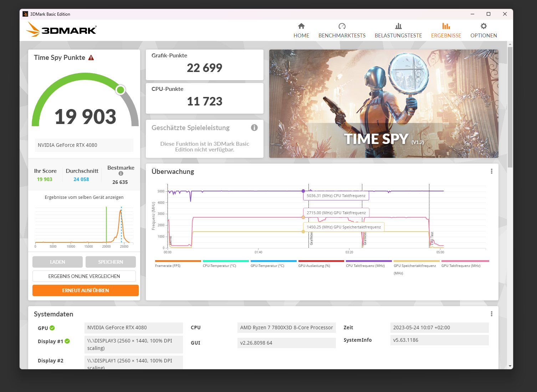The height and width of the screenshot is (392, 537).
Task: Click the CPU-Punkte value 11 723
Action: point(204,101)
